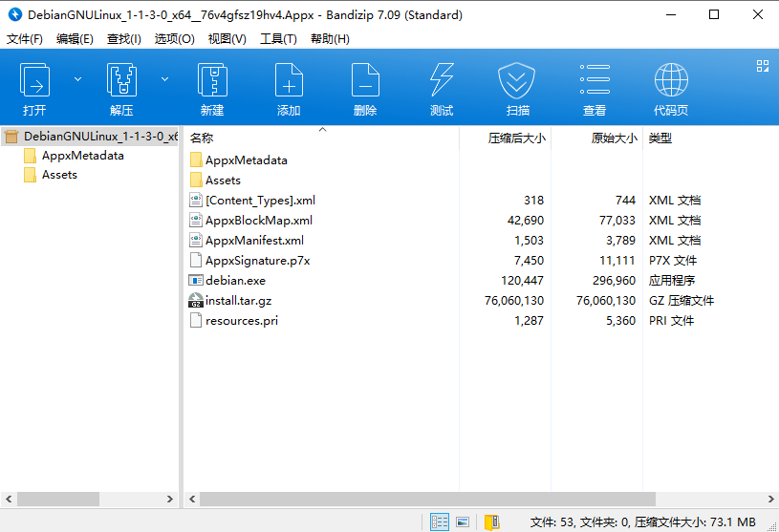Click the toolbar customize grid icon
Screen dimensions: 779x532
[x=763, y=66]
